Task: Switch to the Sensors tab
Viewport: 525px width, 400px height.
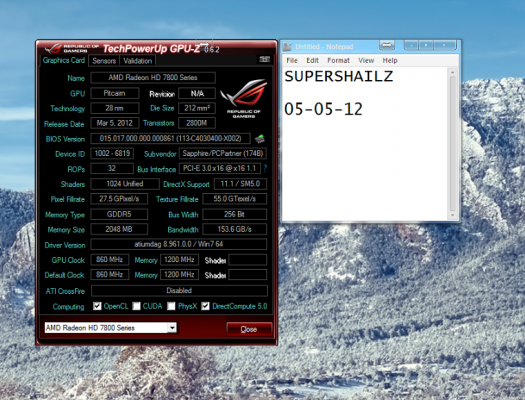Action: point(104,61)
